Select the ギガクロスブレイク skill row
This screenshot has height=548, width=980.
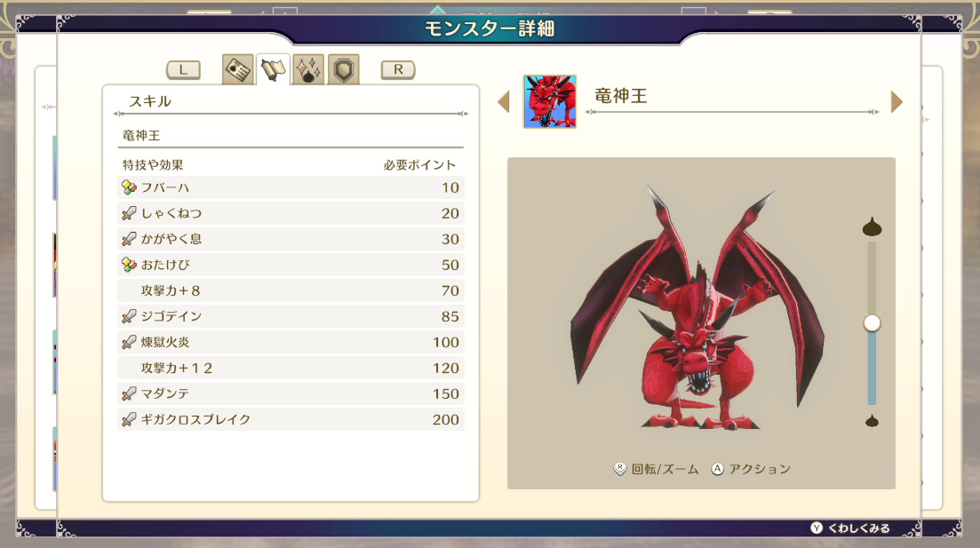click(x=291, y=419)
